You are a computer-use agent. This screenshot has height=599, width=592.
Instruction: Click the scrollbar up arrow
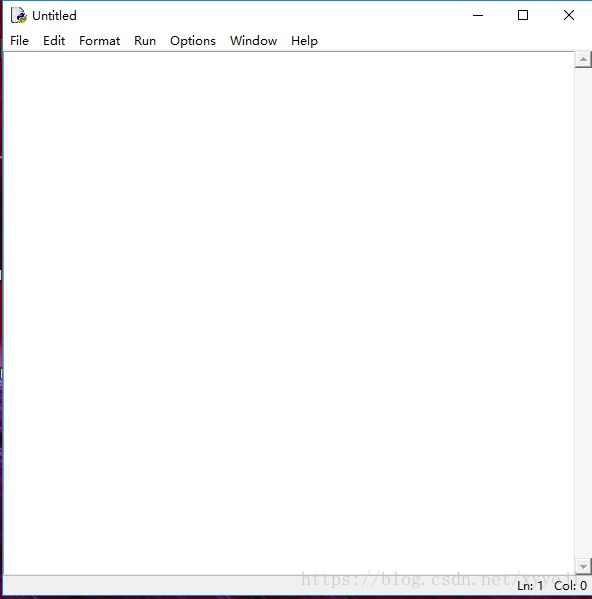pos(583,60)
